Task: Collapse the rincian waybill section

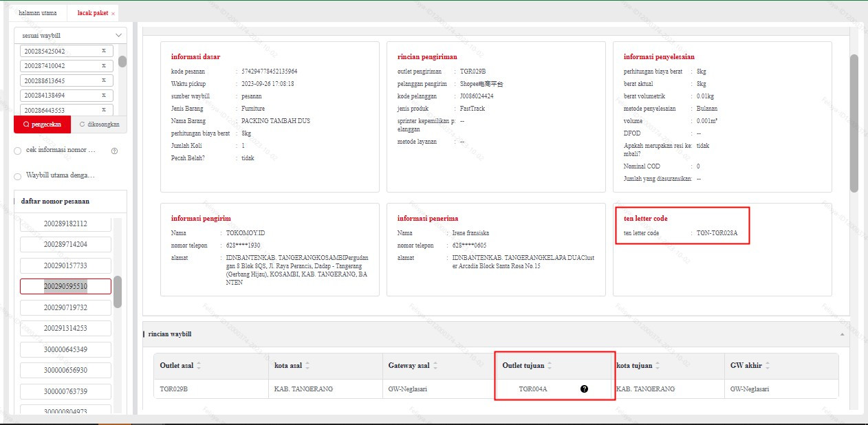Action: tap(843, 334)
